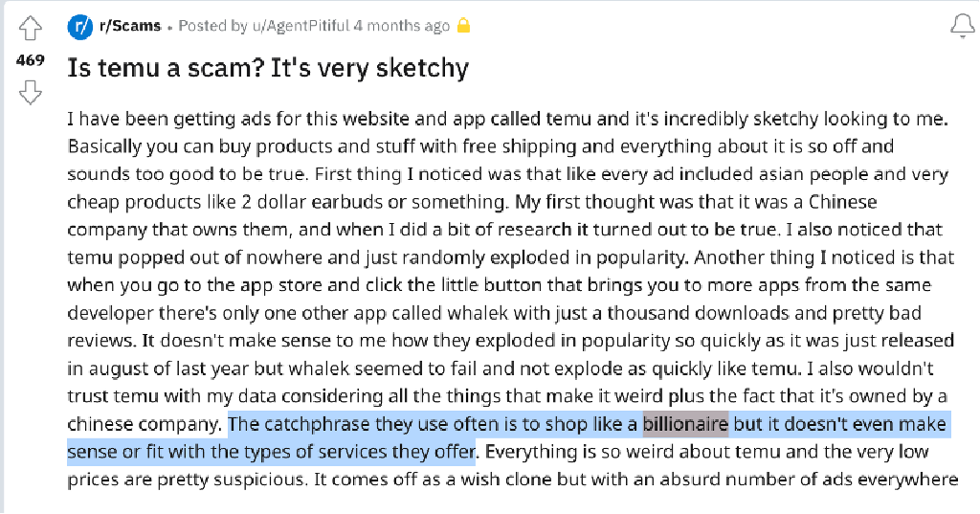Downvote the temu scam post
Viewport: 980px width, 514px height.
click(x=31, y=92)
